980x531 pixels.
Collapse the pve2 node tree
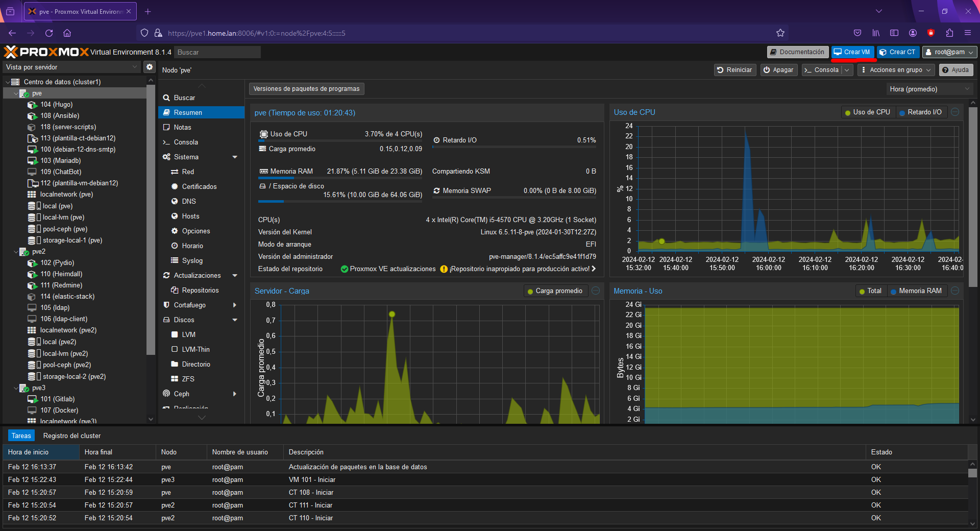[16, 252]
